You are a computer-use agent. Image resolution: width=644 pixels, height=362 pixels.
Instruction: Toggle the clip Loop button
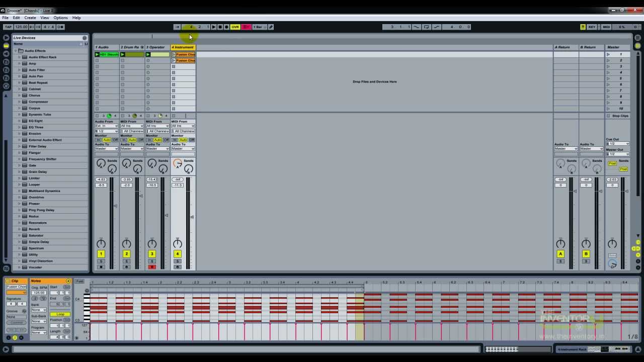pyautogui.click(x=60, y=314)
